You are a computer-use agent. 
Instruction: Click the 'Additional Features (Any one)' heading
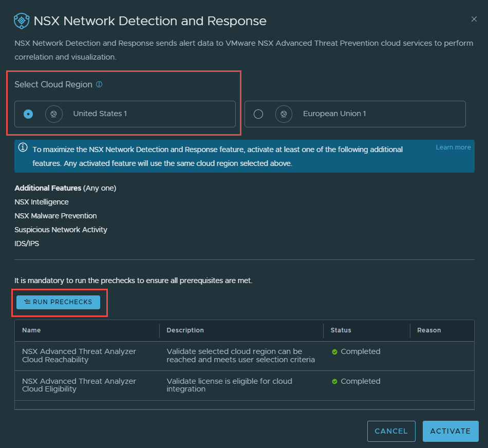coord(65,188)
